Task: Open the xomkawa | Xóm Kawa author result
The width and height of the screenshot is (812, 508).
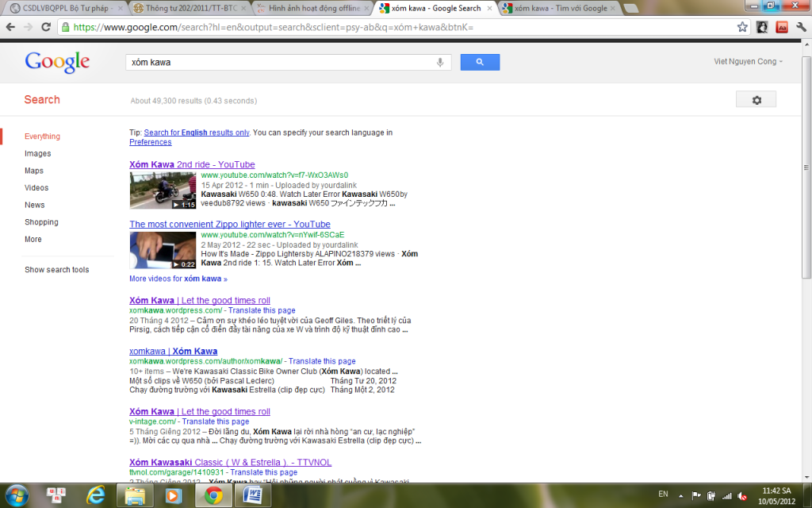Action: [x=174, y=351]
